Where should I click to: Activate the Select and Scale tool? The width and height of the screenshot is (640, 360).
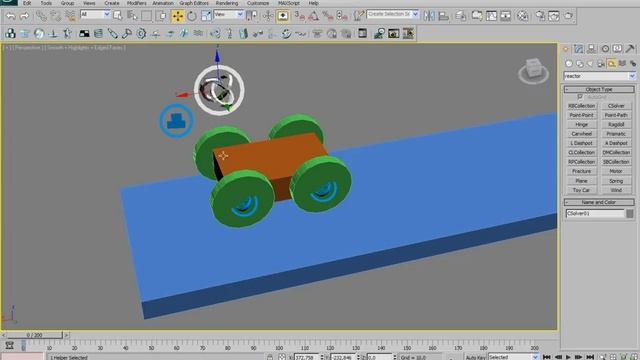[x=206, y=16]
